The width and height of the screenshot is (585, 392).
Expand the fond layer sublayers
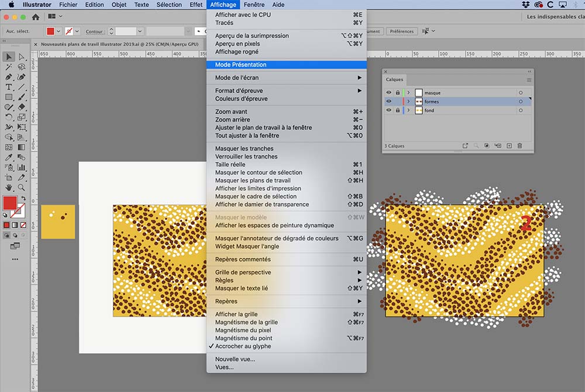408,111
